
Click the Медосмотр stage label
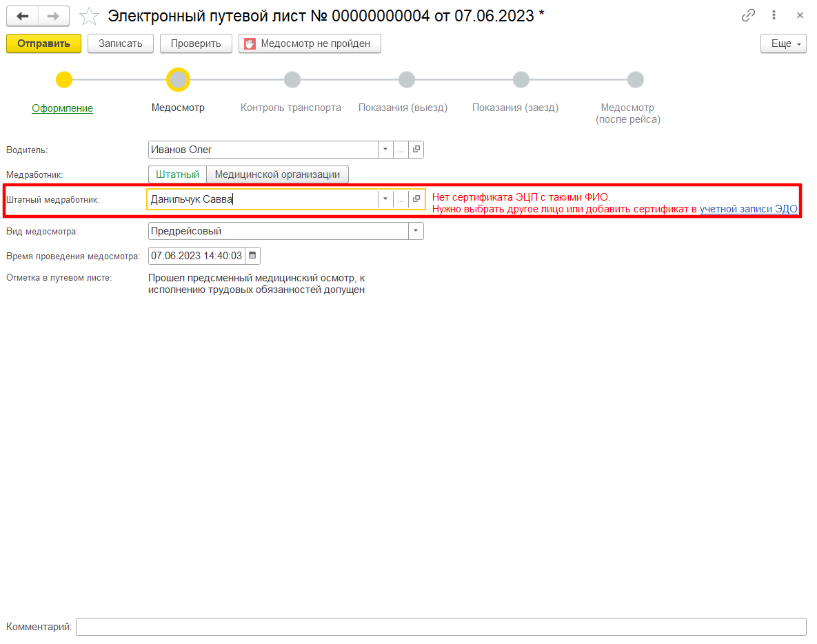(178, 108)
